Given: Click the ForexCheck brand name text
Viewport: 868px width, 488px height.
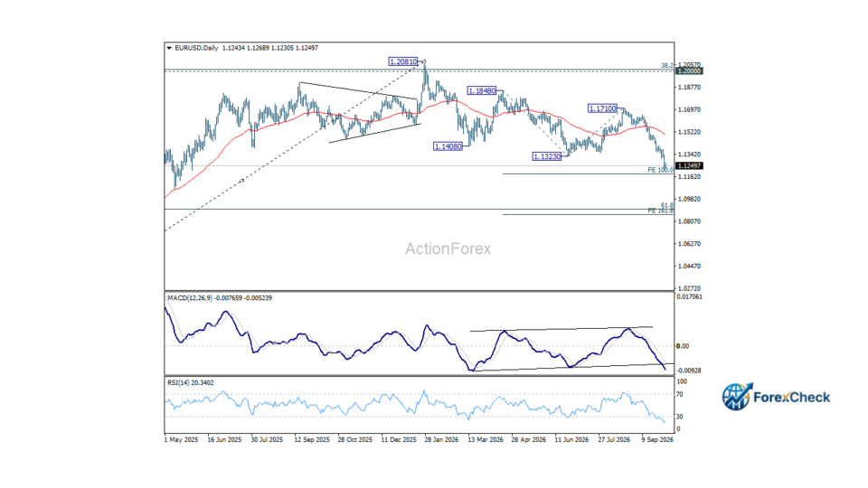Looking at the screenshot, I should pos(792,398).
